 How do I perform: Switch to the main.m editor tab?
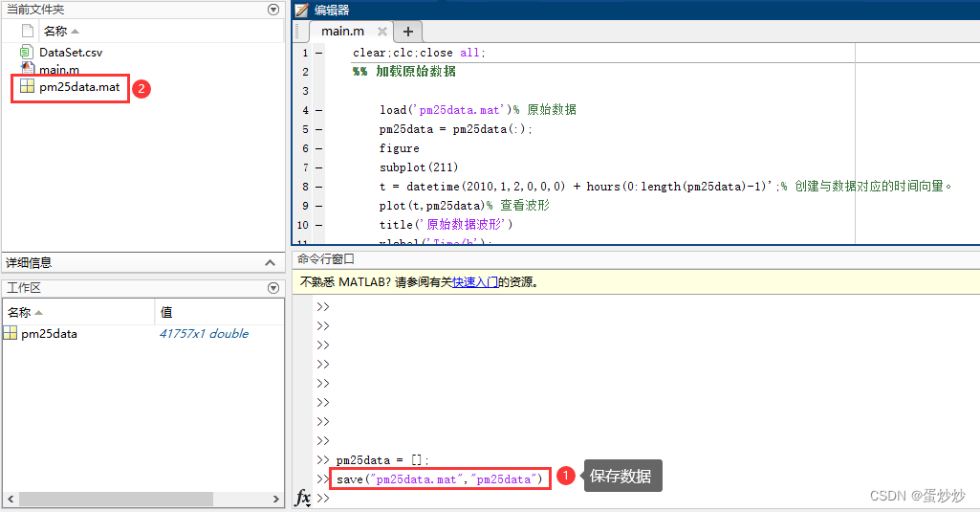point(342,31)
